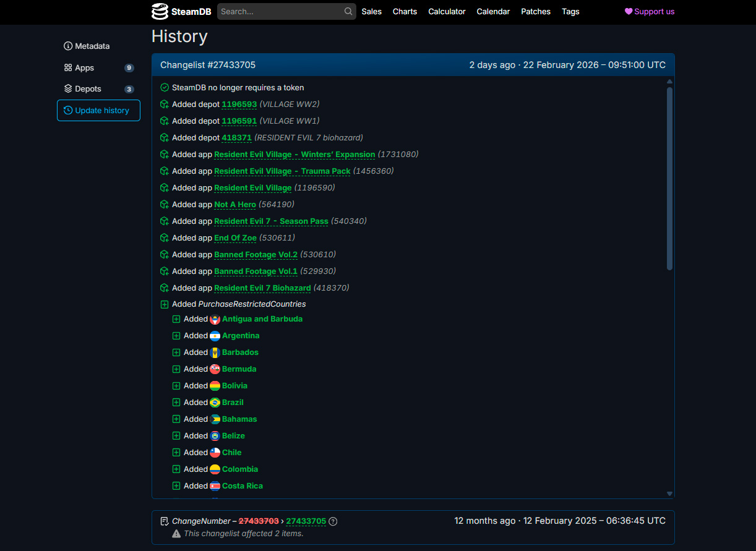Open the Calculator page in navbar
The height and width of the screenshot is (551, 756).
447,11
